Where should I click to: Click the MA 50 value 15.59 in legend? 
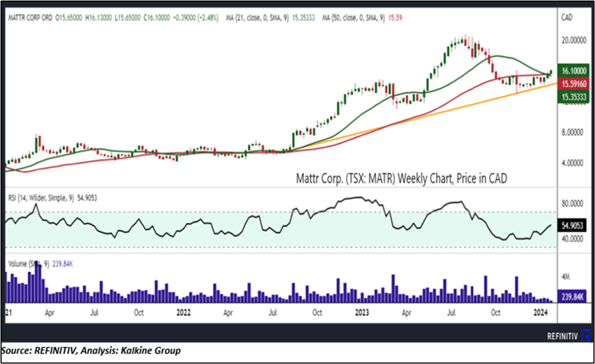point(395,18)
